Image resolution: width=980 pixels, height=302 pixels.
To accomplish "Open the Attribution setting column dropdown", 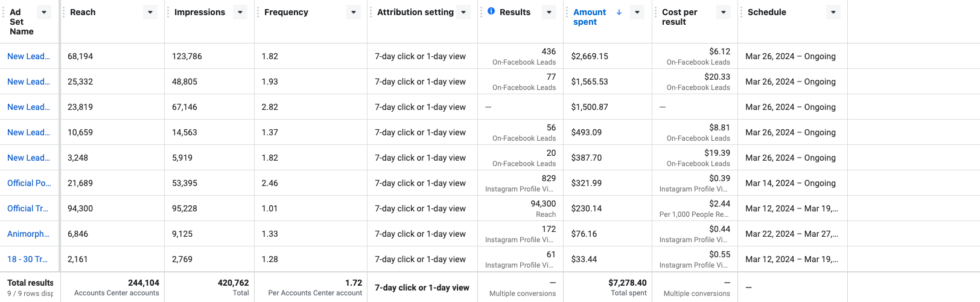I will (463, 12).
